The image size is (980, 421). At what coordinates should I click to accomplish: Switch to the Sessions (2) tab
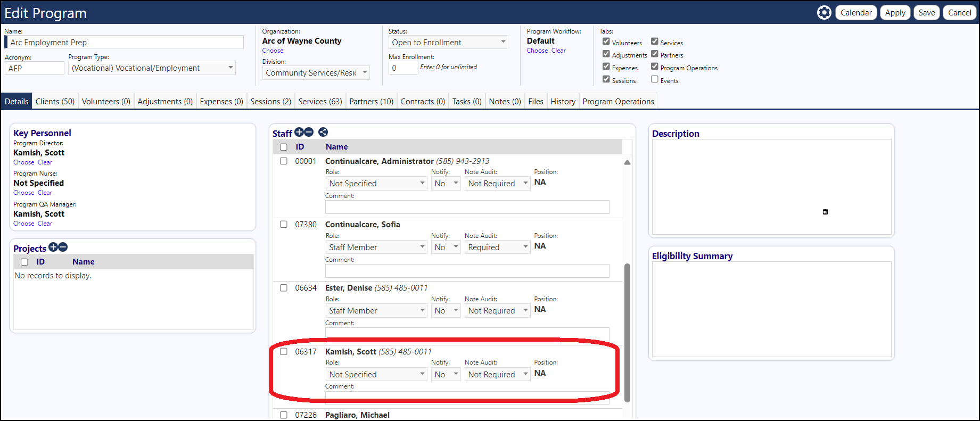[x=270, y=101]
